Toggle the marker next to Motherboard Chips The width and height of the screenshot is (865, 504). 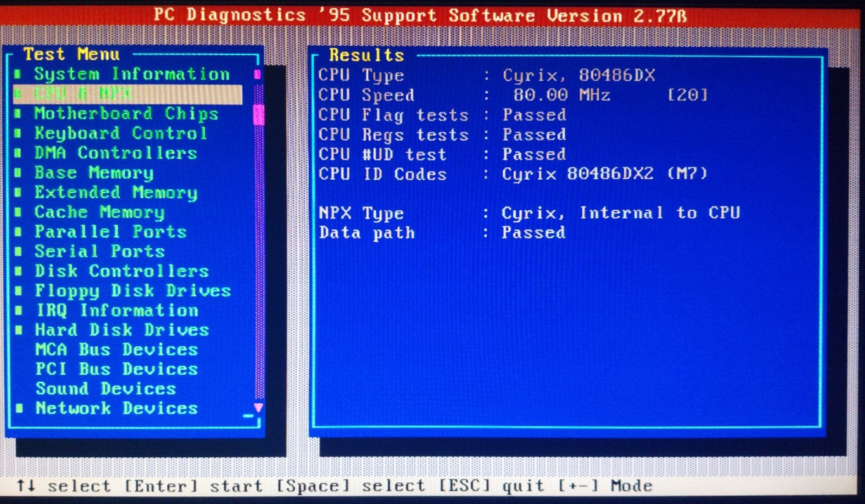(18, 115)
